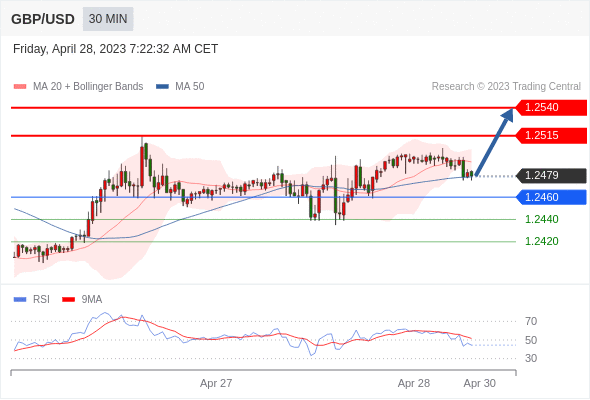Toggle the RSI legend entry

[32, 300]
